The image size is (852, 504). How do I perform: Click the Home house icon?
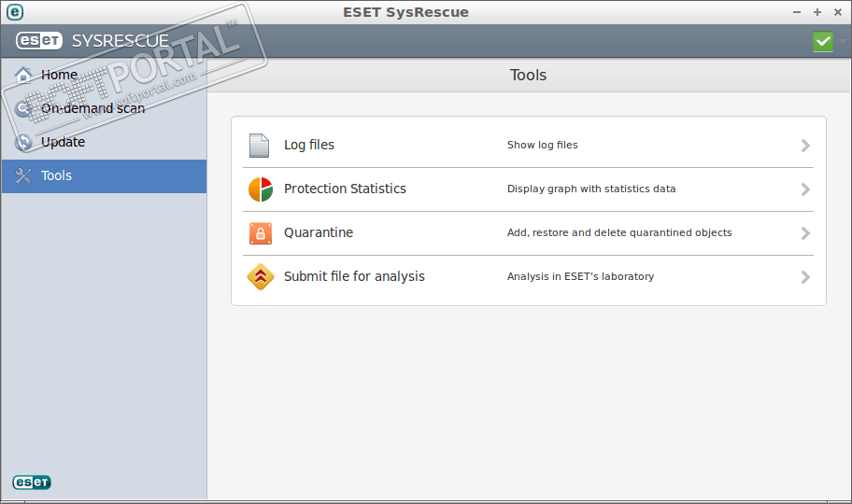[22, 75]
